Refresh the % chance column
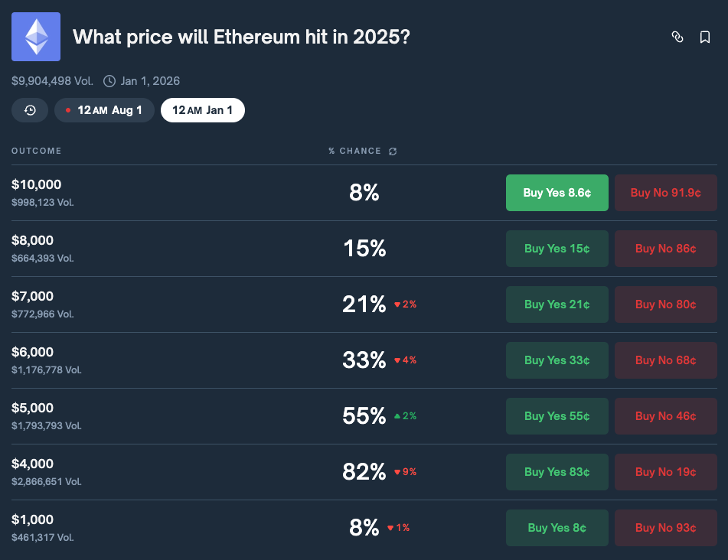This screenshot has height=560, width=728. click(x=393, y=151)
